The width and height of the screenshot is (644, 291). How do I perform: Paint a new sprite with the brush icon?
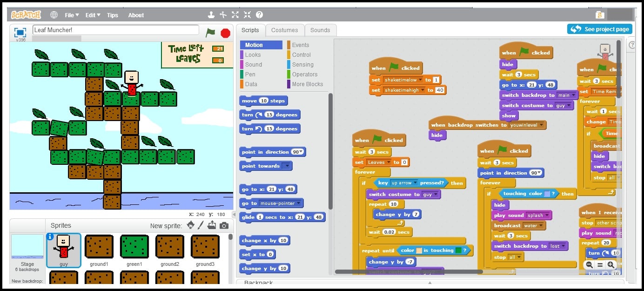point(201,225)
